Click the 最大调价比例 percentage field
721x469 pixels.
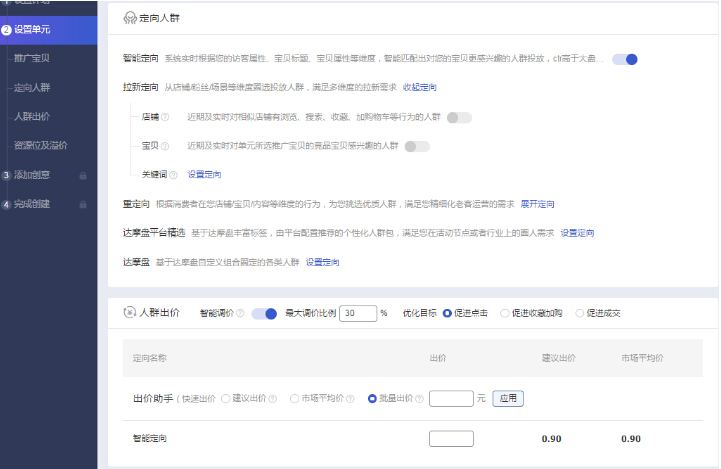(x=357, y=313)
